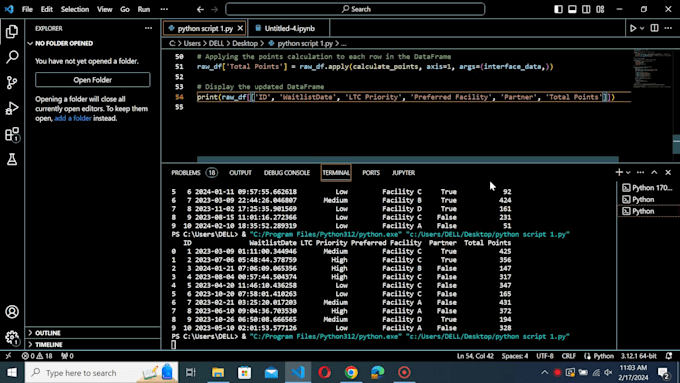Switch to the Output panel tab
The height and width of the screenshot is (383, 680).
240,173
